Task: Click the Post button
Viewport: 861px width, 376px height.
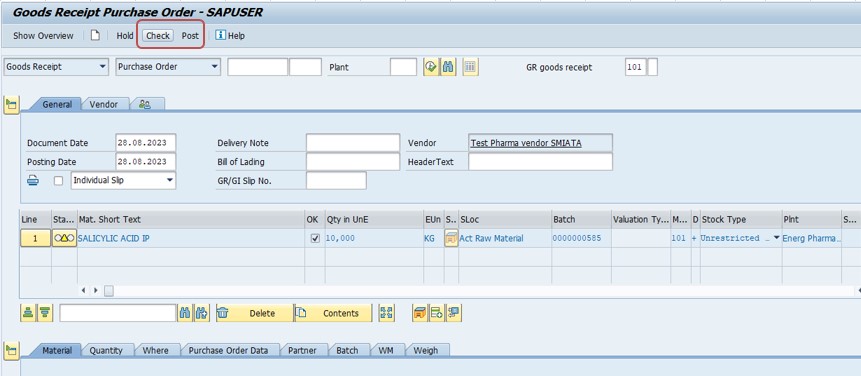Action: pos(190,36)
